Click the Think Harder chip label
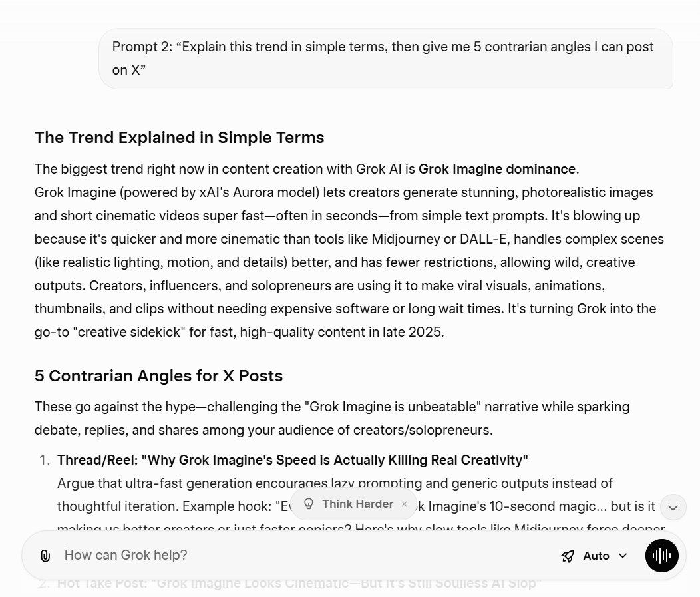 pos(357,504)
